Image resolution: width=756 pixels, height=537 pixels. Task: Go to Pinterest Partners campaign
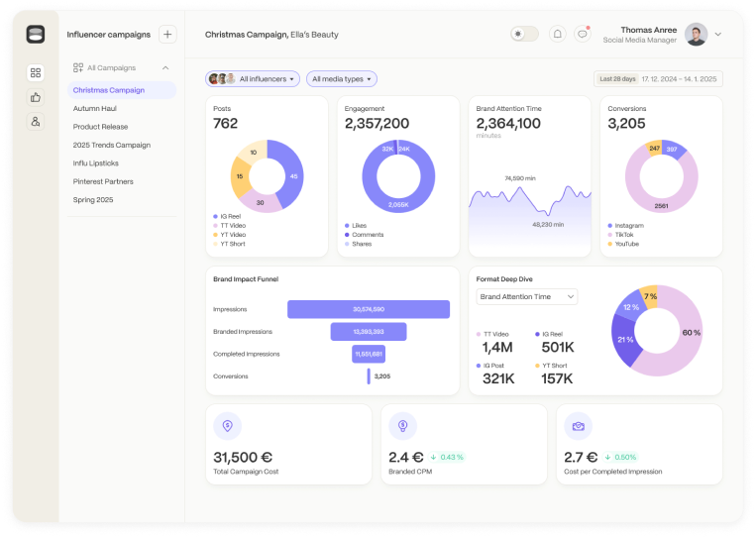103,181
